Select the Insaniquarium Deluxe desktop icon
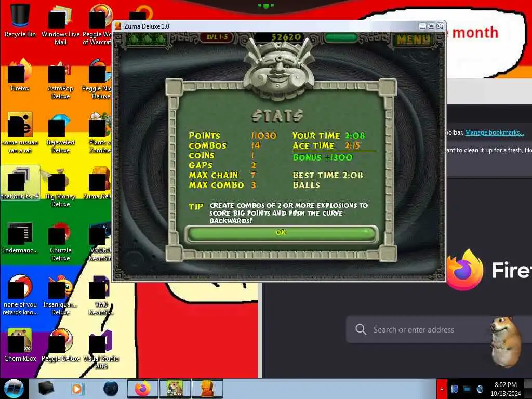This screenshot has width=532, height=399. point(60,295)
